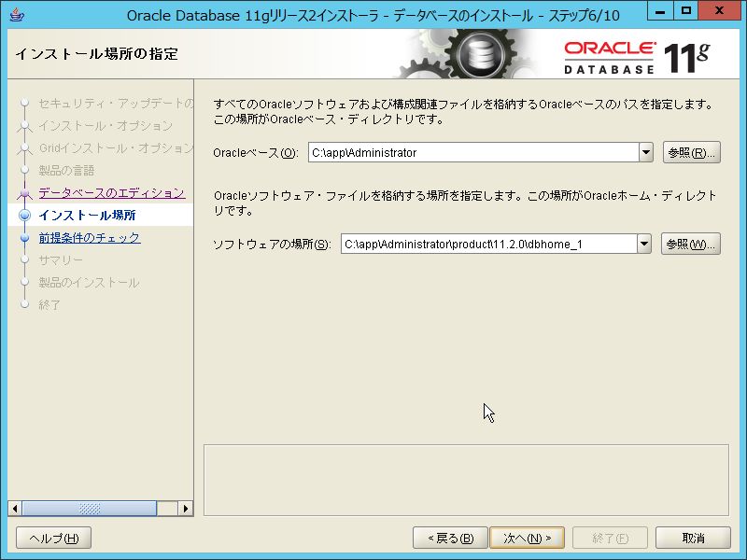
Task: Go back with < 戻る(B) button
Action: coord(450,539)
